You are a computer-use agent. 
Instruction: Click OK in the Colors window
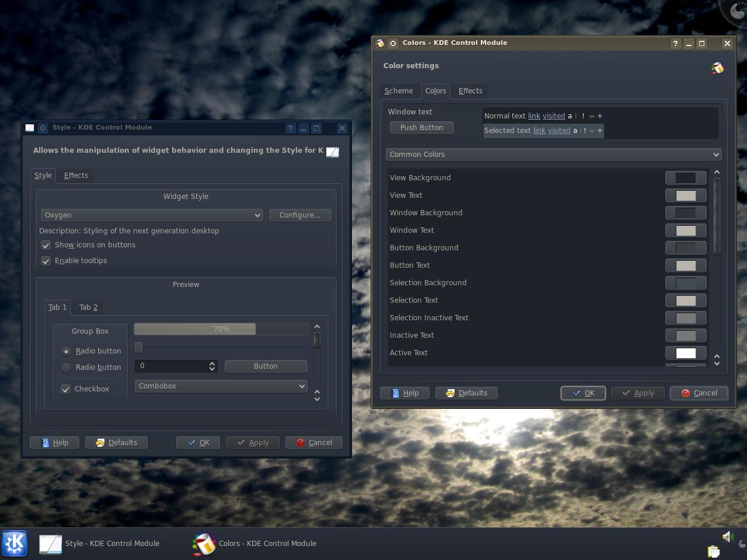tap(583, 393)
